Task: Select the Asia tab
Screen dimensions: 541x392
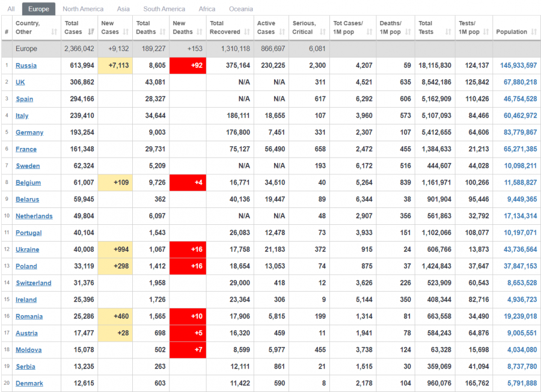Action: pos(123,9)
